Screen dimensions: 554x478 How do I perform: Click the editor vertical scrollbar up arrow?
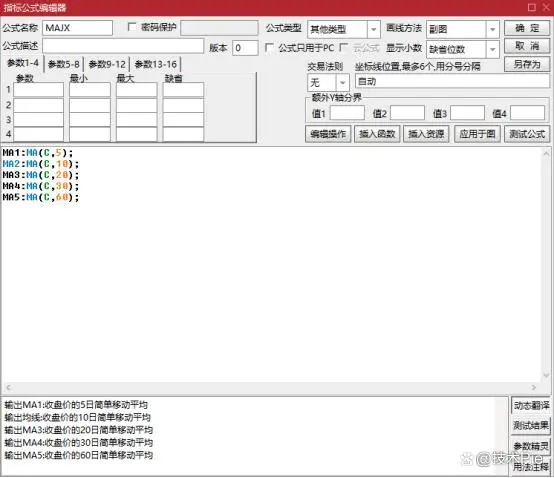(x=546, y=153)
